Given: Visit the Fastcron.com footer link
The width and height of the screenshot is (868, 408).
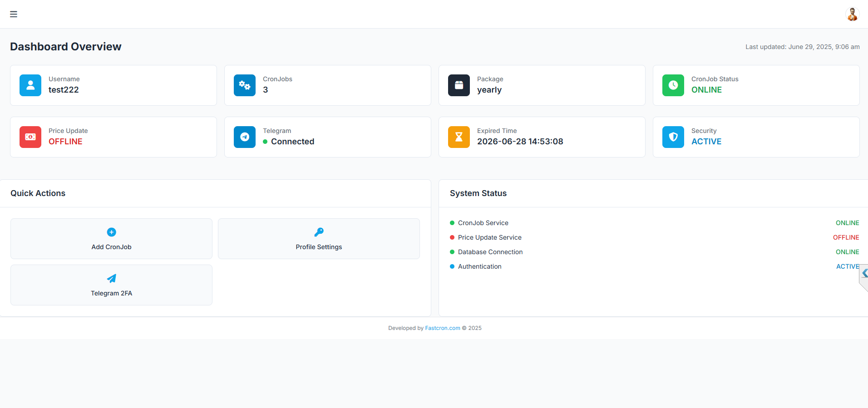Looking at the screenshot, I should point(442,328).
